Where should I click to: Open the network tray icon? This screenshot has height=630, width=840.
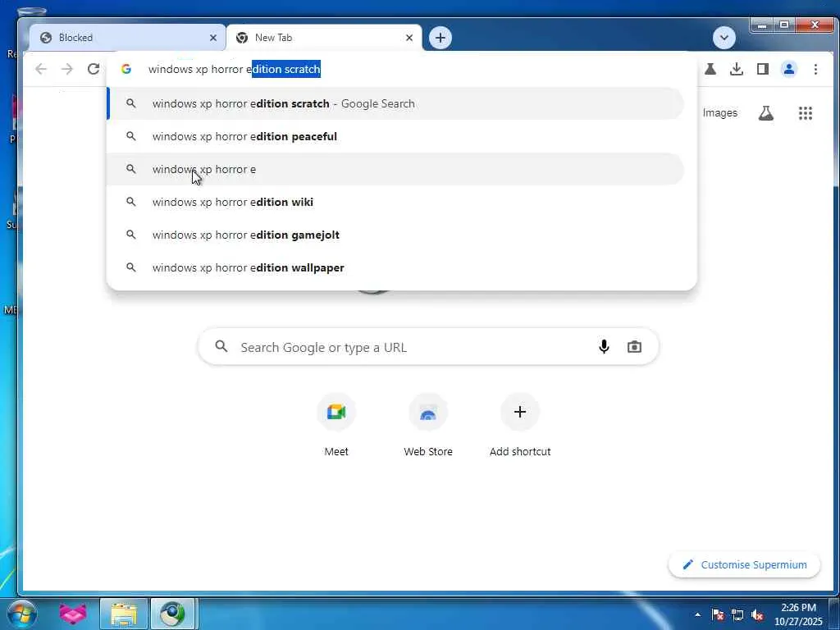coord(737,614)
